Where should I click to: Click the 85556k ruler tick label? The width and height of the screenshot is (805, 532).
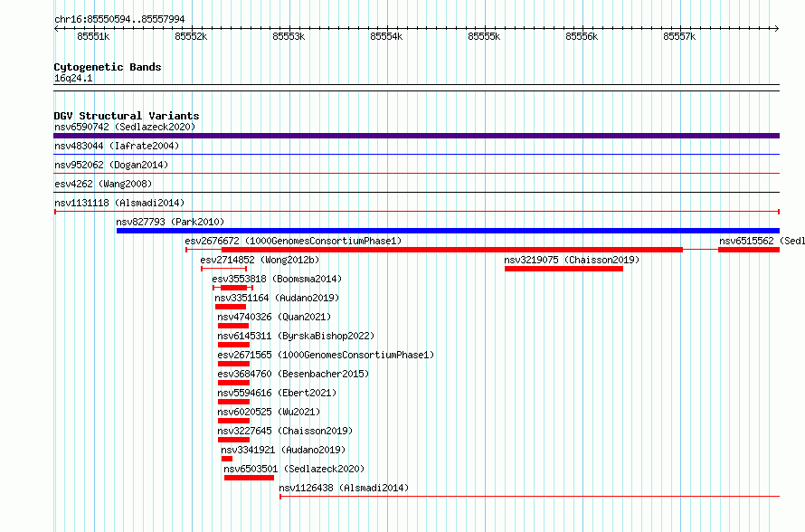582,36
